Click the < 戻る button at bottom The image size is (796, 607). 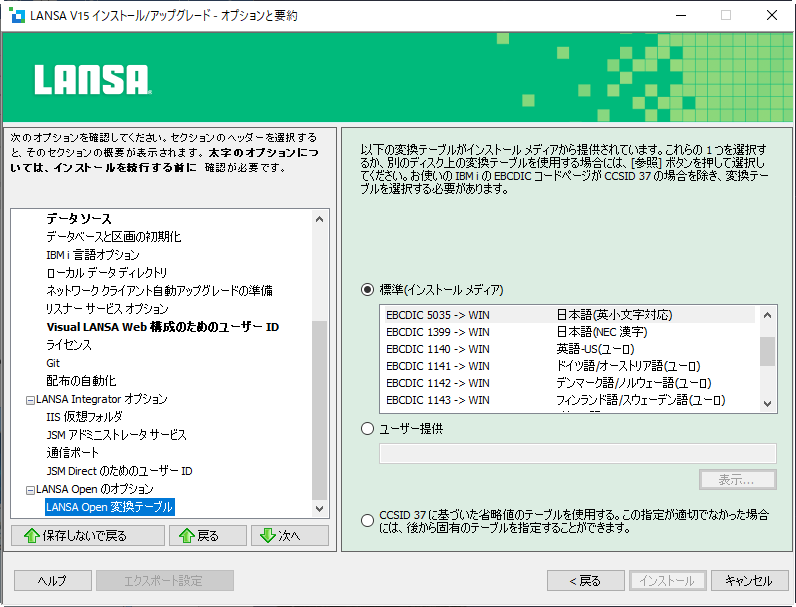click(586, 581)
